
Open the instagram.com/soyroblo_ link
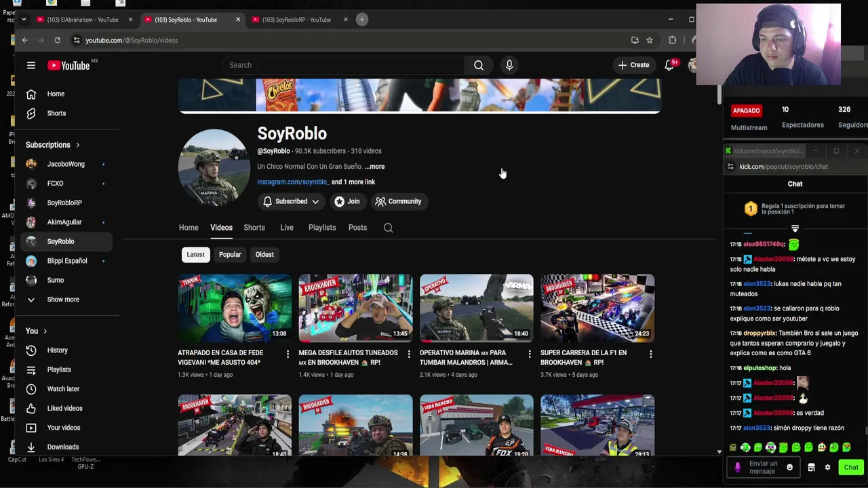(293, 182)
